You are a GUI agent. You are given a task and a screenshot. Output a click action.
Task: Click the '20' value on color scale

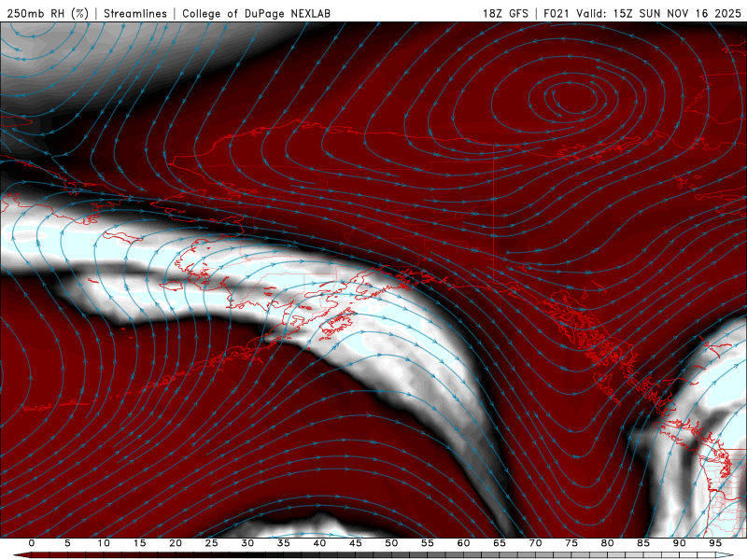pos(176,543)
